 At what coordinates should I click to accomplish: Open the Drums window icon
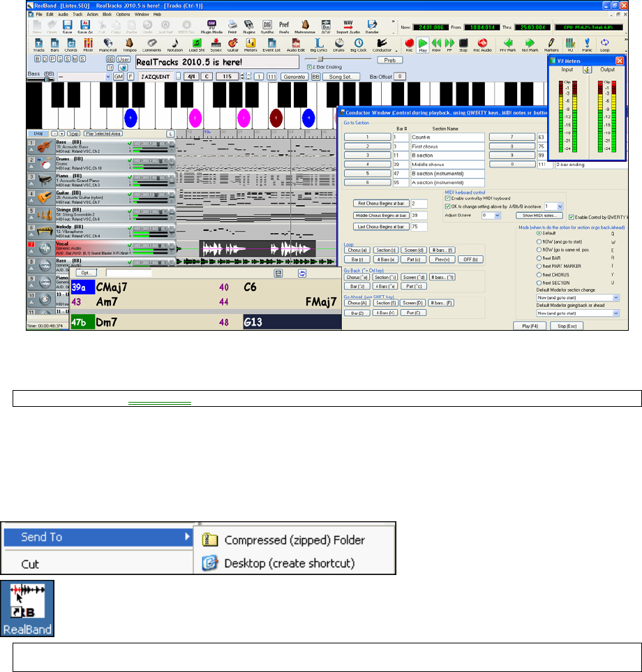click(x=338, y=45)
